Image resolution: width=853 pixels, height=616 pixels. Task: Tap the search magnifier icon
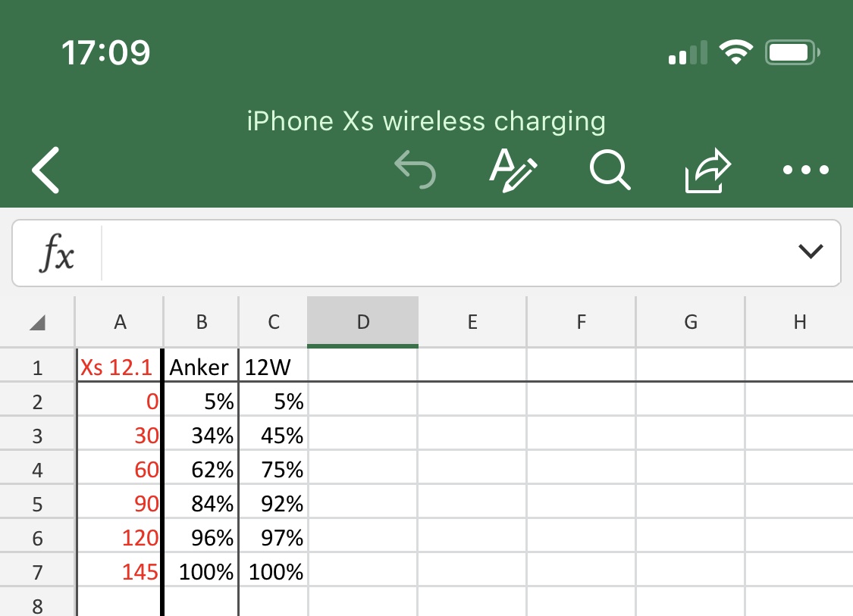pyautogui.click(x=610, y=170)
